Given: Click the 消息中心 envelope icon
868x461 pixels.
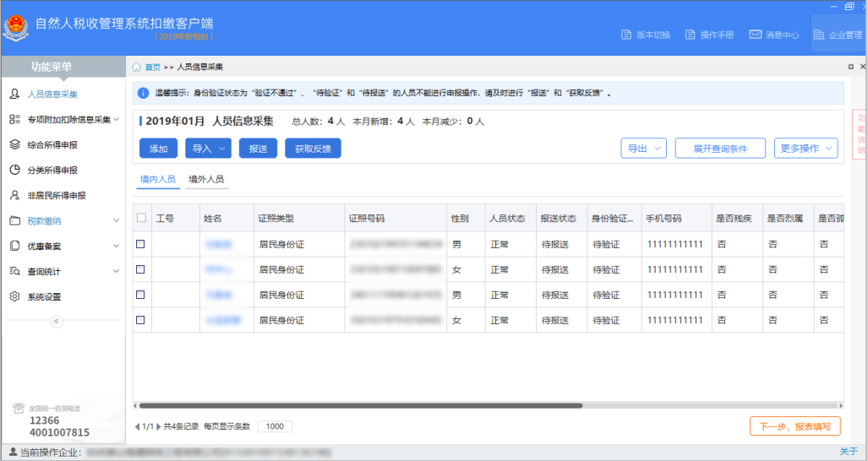Looking at the screenshot, I should tap(755, 35).
